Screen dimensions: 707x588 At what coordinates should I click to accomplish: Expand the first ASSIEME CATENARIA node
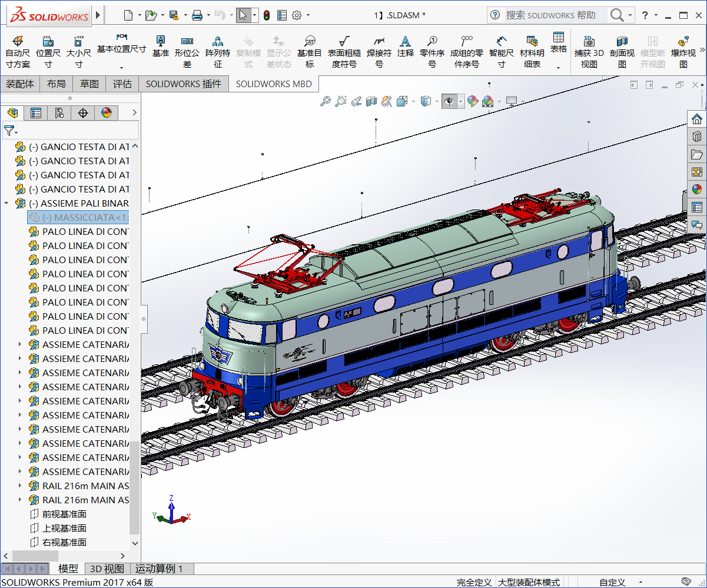[21, 344]
